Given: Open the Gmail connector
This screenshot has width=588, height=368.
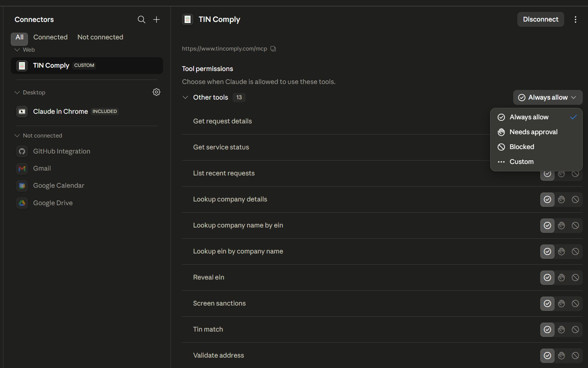Looking at the screenshot, I should coord(87,168).
